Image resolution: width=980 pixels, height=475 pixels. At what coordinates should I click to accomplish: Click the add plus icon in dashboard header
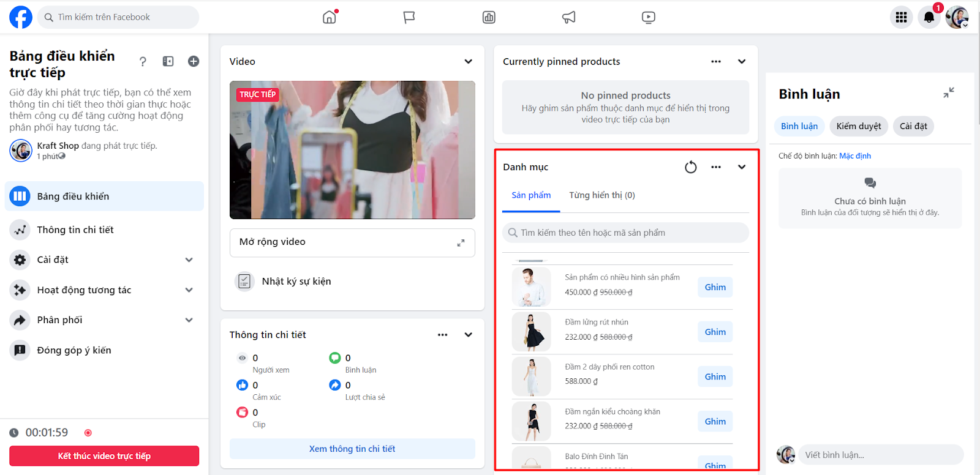(194, 61)
